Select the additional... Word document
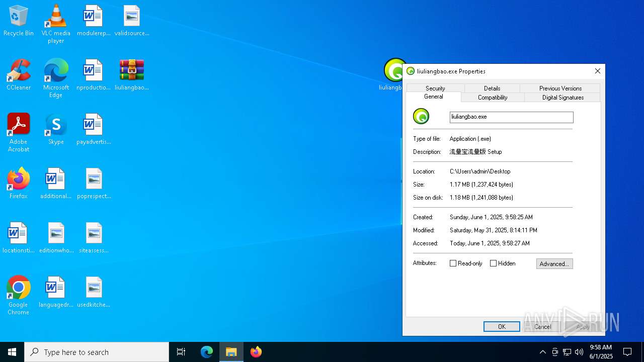The width and height of the screenshot is (644, 362). 56,184
